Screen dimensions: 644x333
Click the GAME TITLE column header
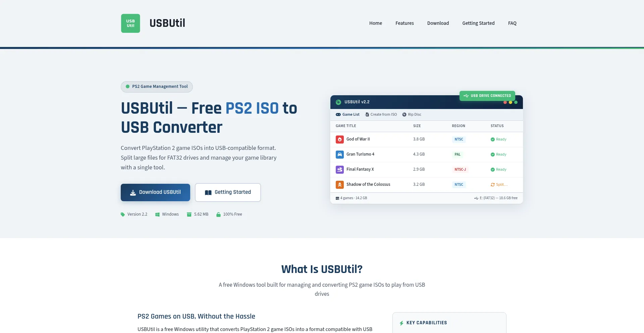346,126
